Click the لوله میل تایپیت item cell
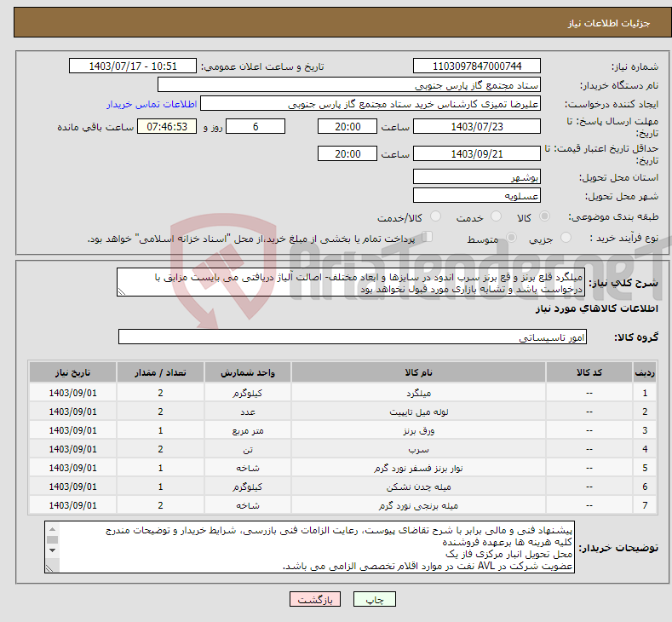 pos(418,412)
